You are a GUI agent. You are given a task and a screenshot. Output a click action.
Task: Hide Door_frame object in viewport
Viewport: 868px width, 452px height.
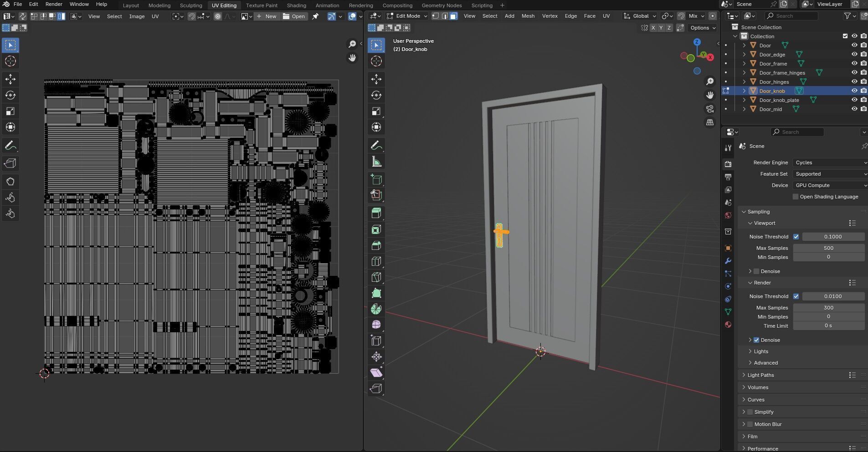854,64
